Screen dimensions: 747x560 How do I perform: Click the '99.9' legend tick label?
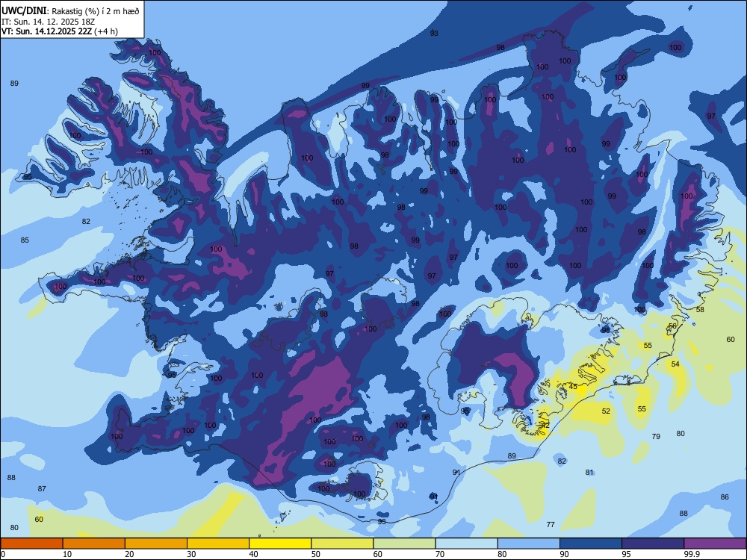(x=692, y=554)
